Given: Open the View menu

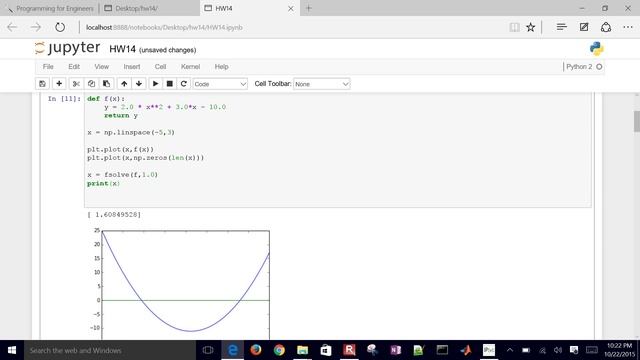Looking at the screenshot, I should [x=102, y=67].
